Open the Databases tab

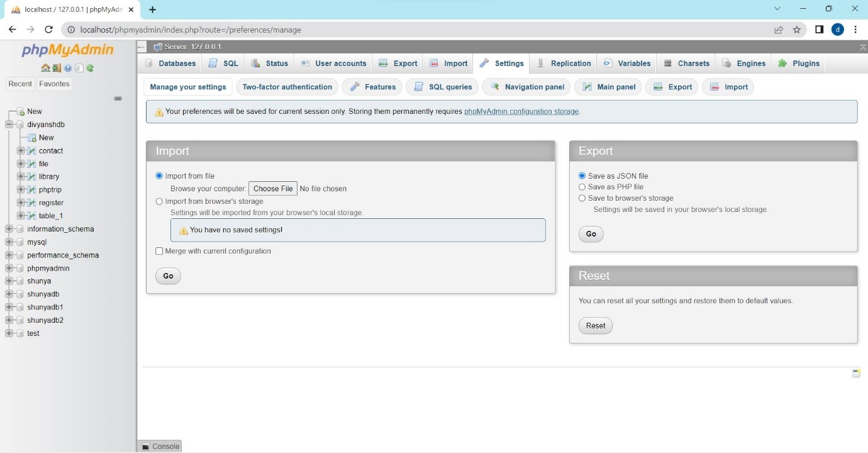170,64
